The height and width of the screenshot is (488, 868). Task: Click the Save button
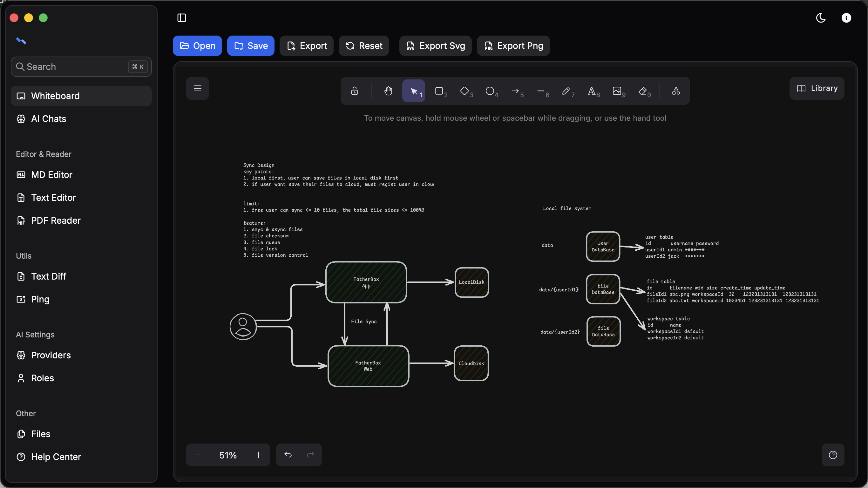click(251, 46)
